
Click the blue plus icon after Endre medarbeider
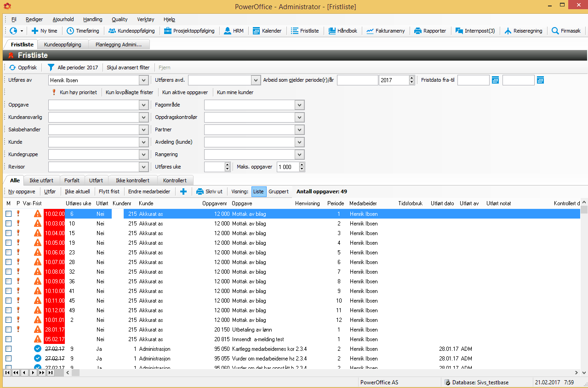[183, 191]
